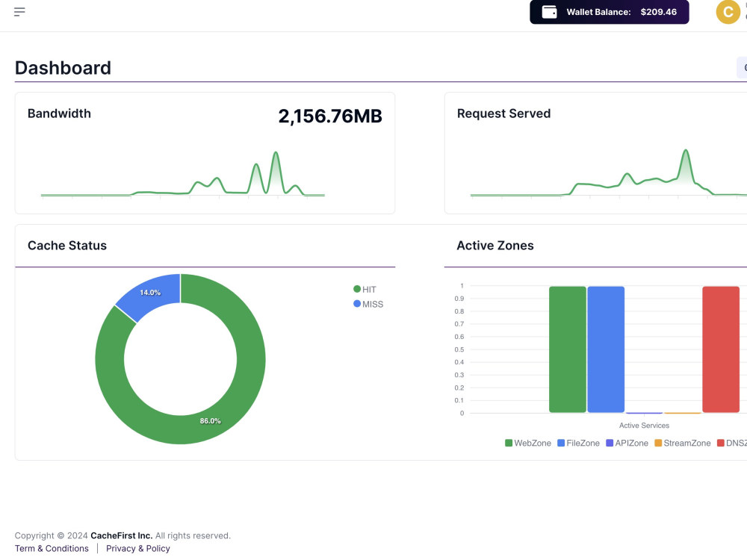Toggle MISS legend entry in Cache Status
Screen dimensions: 747x560
pos(368,304)
